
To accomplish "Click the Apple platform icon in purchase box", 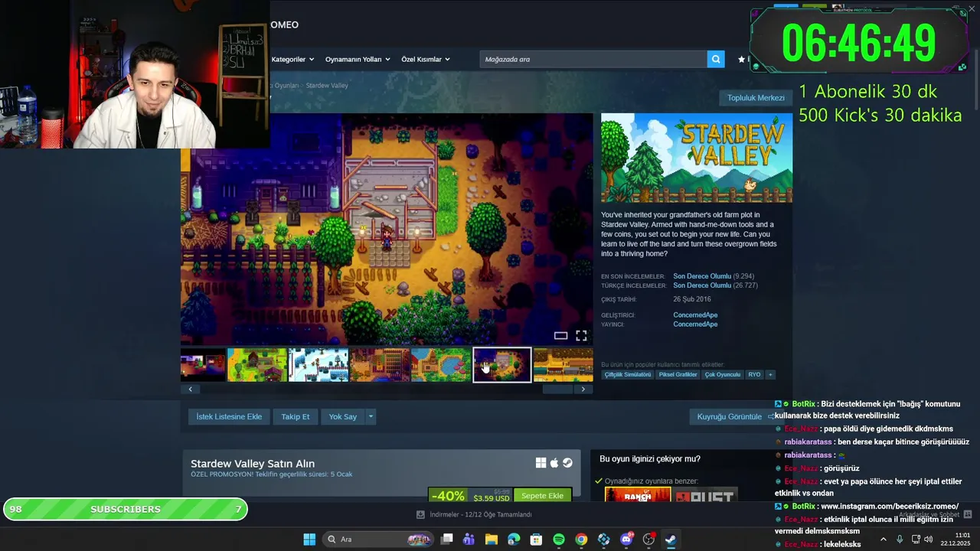I will 554,463.
